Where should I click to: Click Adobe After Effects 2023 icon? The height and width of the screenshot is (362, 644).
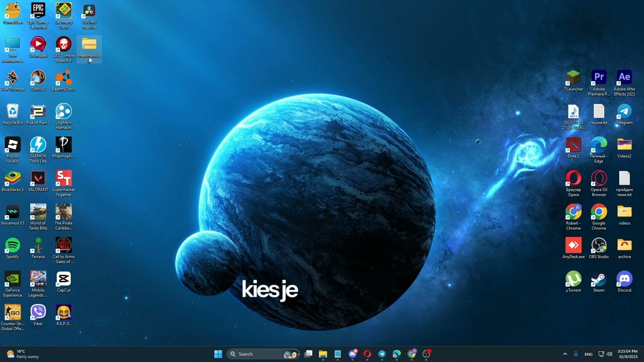pyautogui.click(x=624, y=83)
